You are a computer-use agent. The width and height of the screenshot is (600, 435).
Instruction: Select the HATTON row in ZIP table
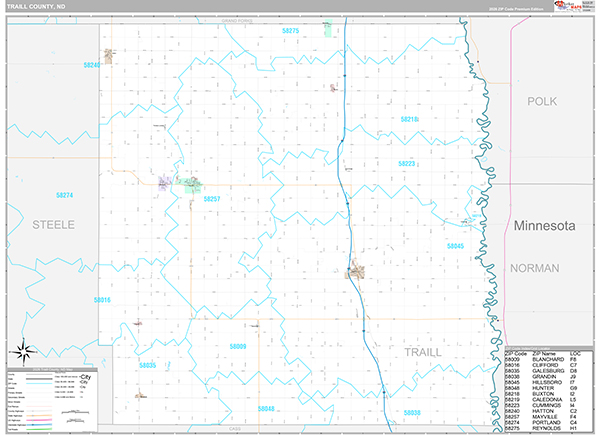tap(543, 411)
